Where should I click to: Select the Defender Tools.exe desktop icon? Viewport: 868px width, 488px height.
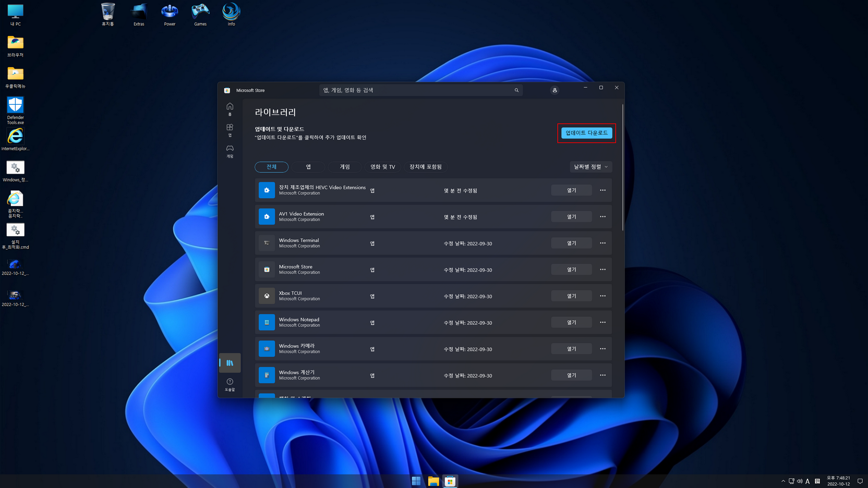[x=15, y=111]
